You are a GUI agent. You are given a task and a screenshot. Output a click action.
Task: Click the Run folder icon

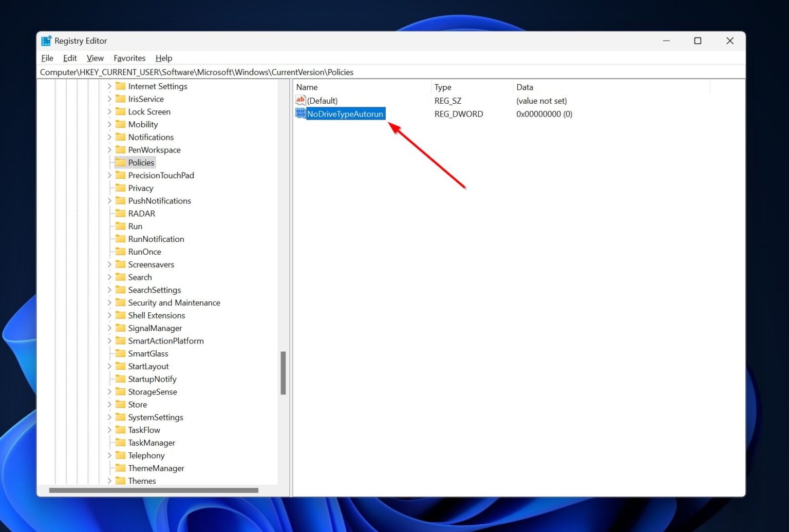(121, 226)
